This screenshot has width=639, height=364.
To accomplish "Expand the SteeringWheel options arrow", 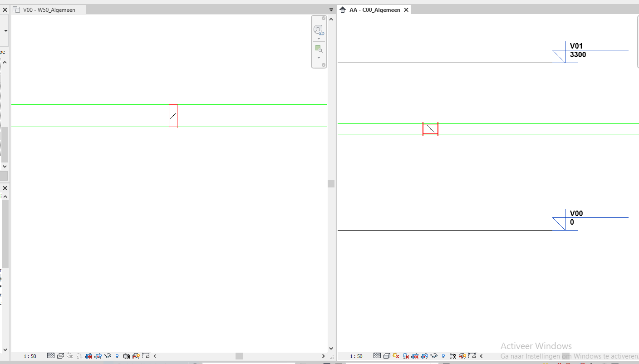I will (319, 39).
